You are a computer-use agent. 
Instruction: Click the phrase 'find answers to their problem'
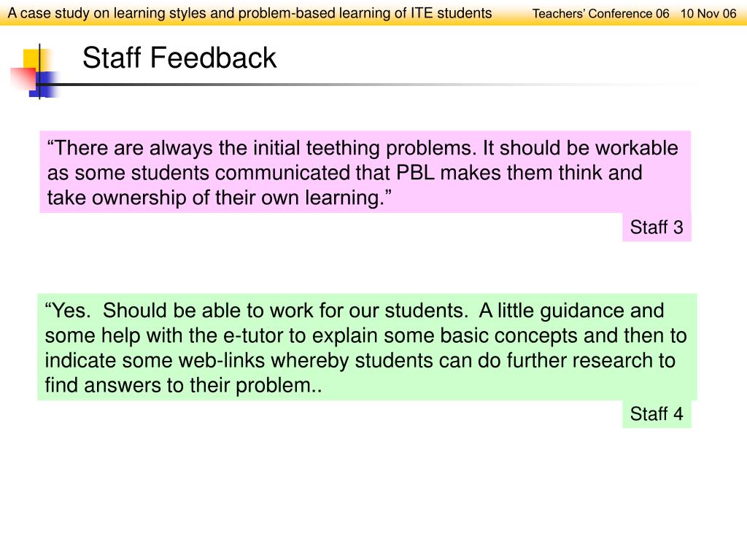pyautogui.click(x=178, y=385)
